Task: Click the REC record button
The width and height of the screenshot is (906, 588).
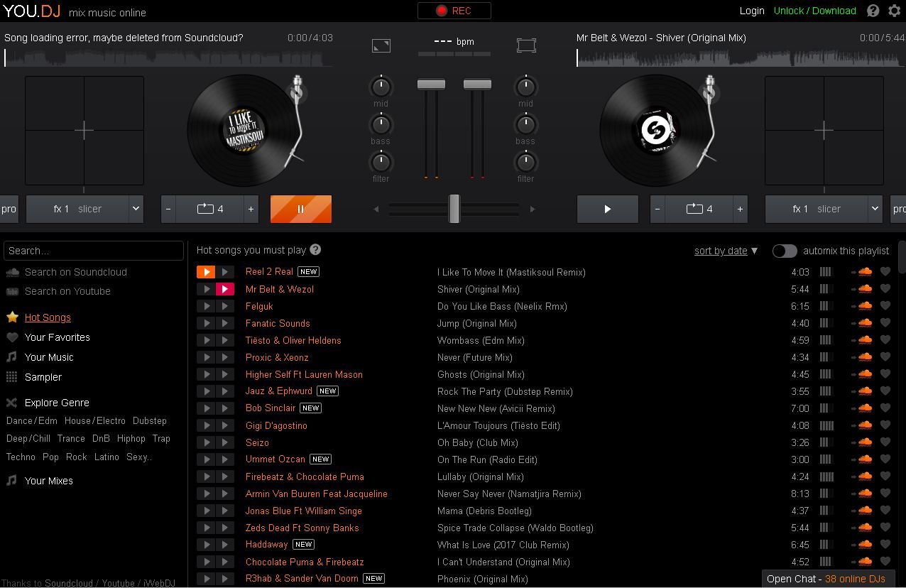Action: pyautogui.click(x=454, y=11)
